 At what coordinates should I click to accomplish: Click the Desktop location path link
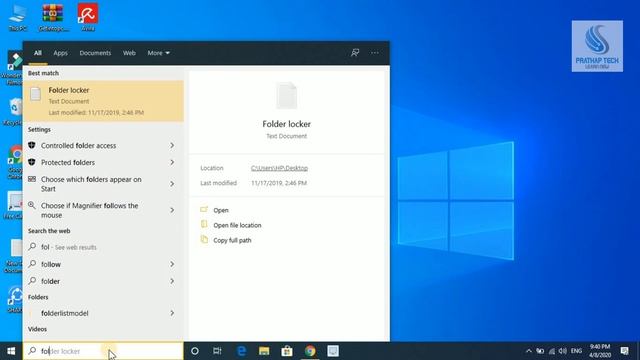279,168
